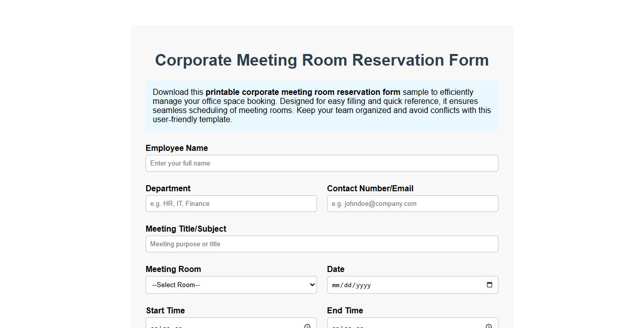Click the Department input field
Screen dimensions: 644x328
coord(231,203)
